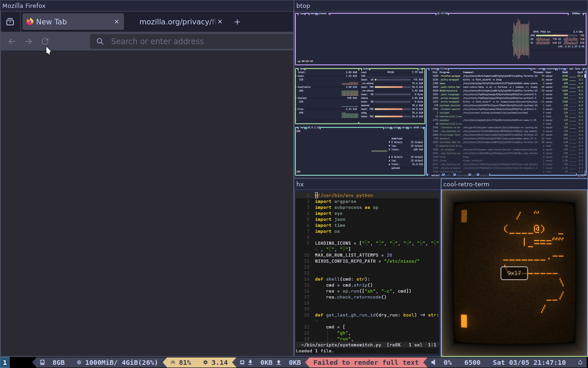The height and width of the screenshot is (368, 588).
Task: Open Firefox view tabs list icon
Action: point(10,22)
